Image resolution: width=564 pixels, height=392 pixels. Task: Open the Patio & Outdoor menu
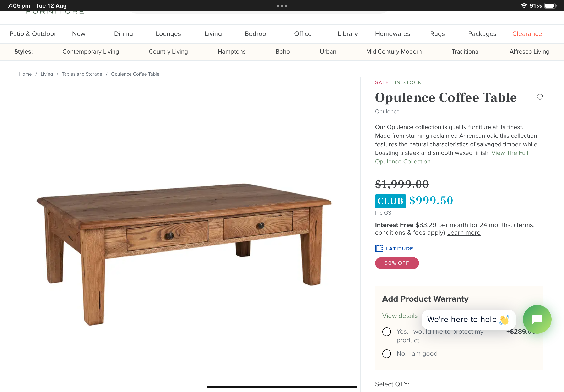point(33,34)
